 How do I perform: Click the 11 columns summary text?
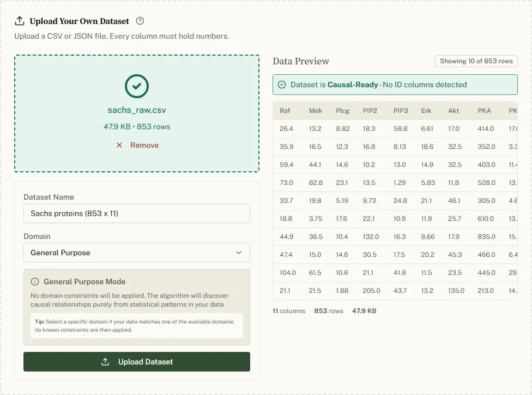tap(289, 311)
